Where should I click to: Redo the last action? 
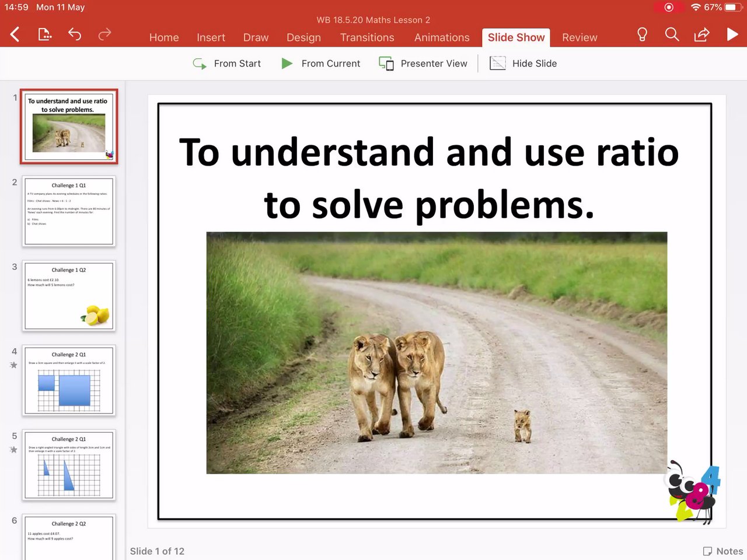click(x=104, y=34)
